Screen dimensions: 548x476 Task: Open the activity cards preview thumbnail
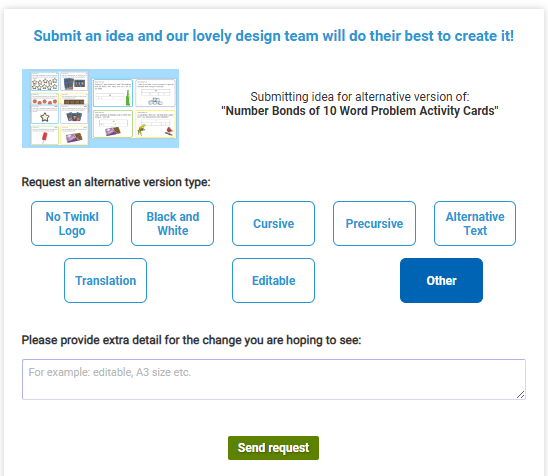click(100, 108)
